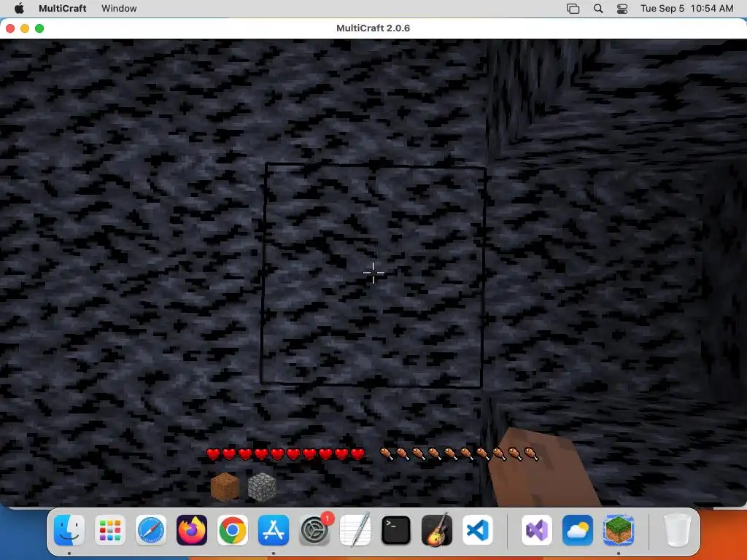The height and width of the screenshot is (560, 747).
Task: Open Spotlight search in menu bar
Action: pyautogui.click(x=598, y=8)
